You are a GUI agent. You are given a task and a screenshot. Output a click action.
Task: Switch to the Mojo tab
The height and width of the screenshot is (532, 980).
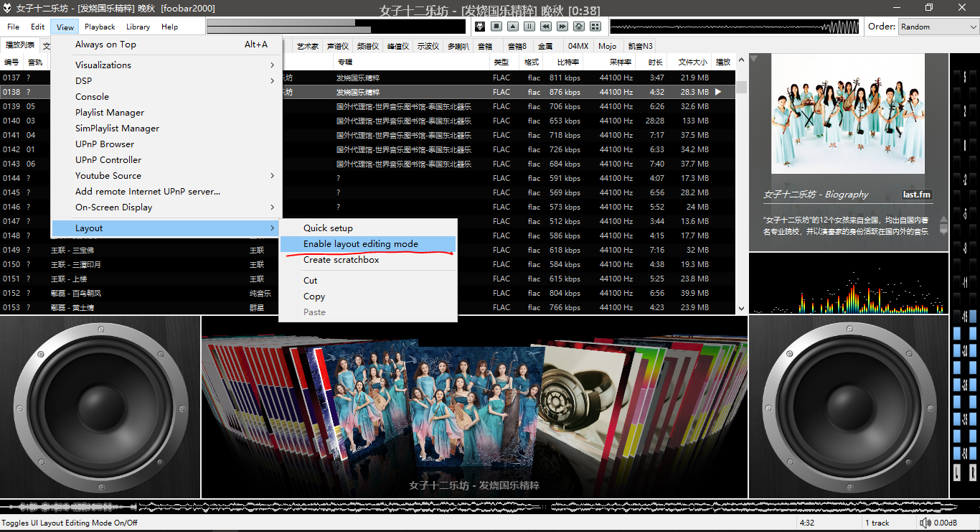point(608,46)
